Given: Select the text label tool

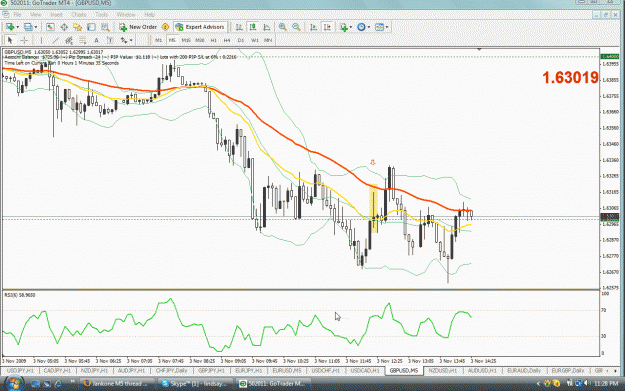Looking at the screenshot, I should point(110,40).
